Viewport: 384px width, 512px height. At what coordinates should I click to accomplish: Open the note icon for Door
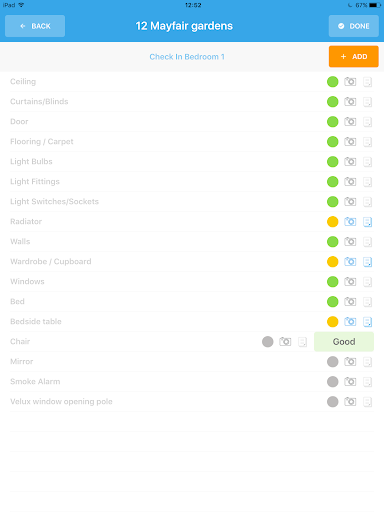[367, 122]
